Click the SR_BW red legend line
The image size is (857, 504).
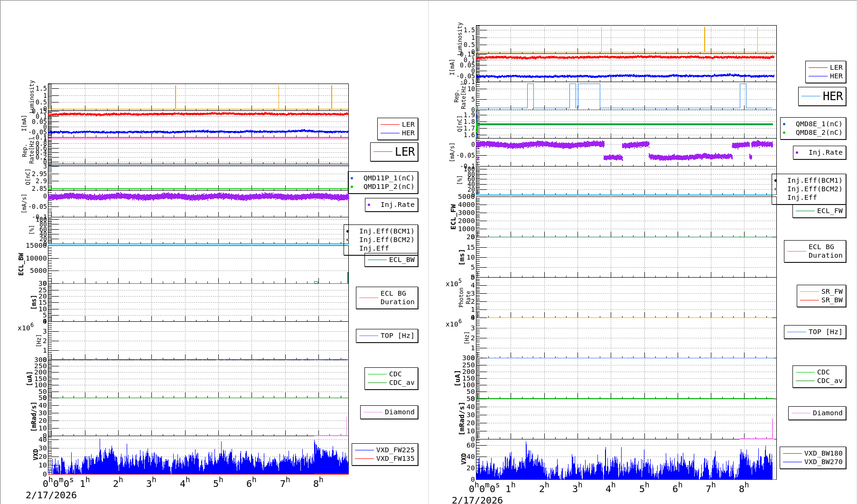[809, 300]
